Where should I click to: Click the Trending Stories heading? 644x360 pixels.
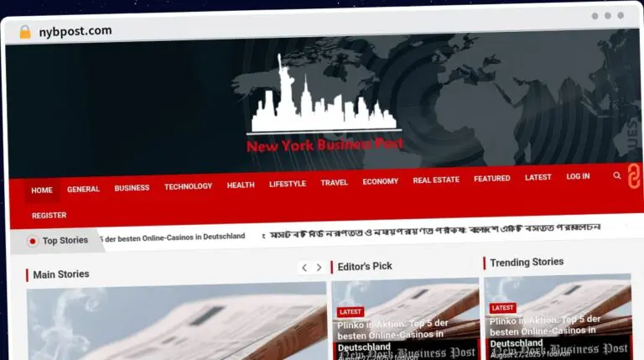527,262
